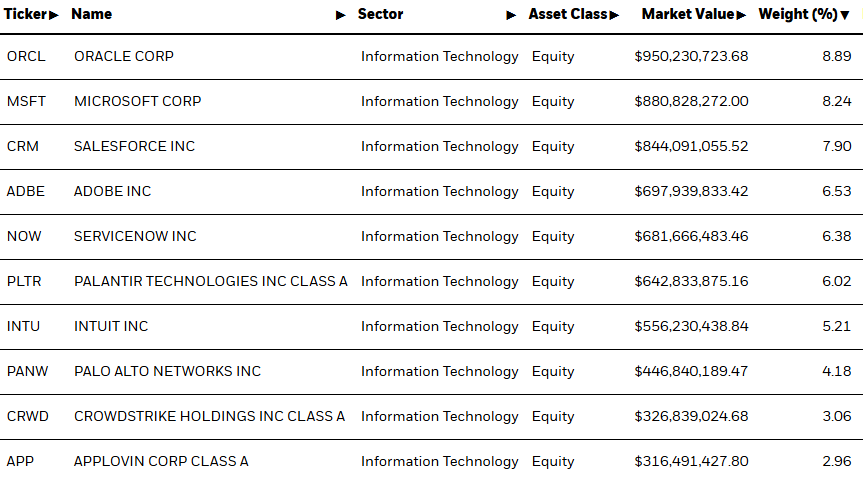Select SERVICENOW INC market value cell
This screenshot has height=478, width=863.
tap(691, 236)
